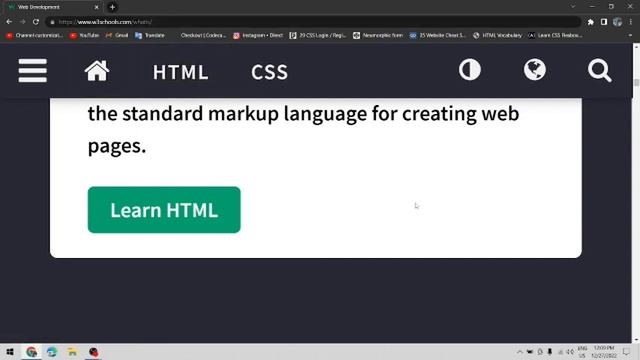This screenshot has height=360, width=640.
Task: Open a new browser tab
Action: point(112,7)
